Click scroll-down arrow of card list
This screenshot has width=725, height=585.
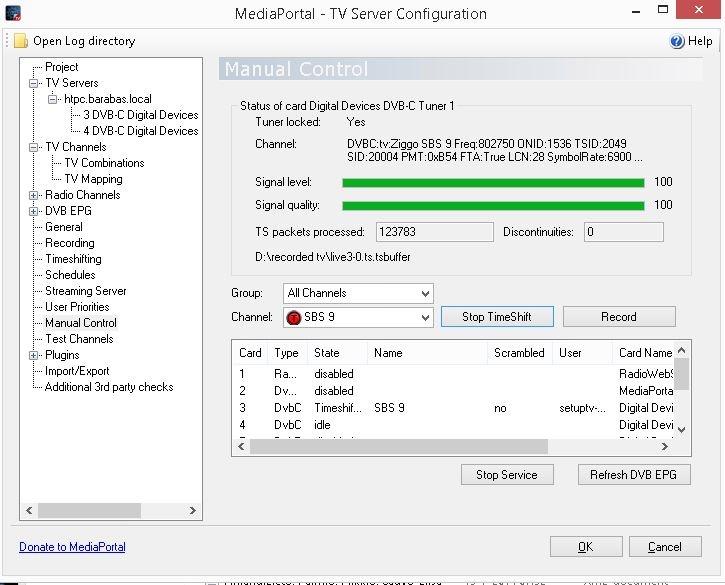[682, 430]
